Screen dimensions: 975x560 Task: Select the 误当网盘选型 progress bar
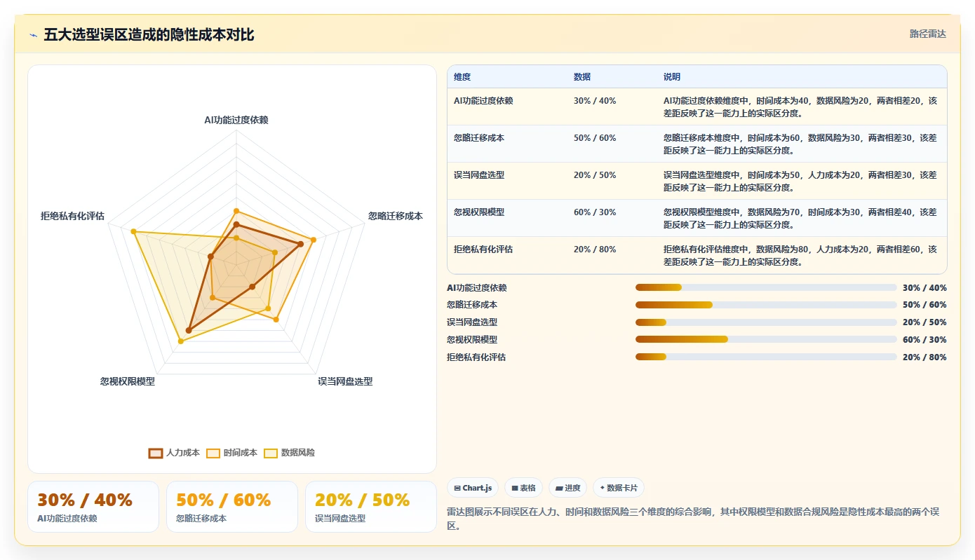[766, 322]
